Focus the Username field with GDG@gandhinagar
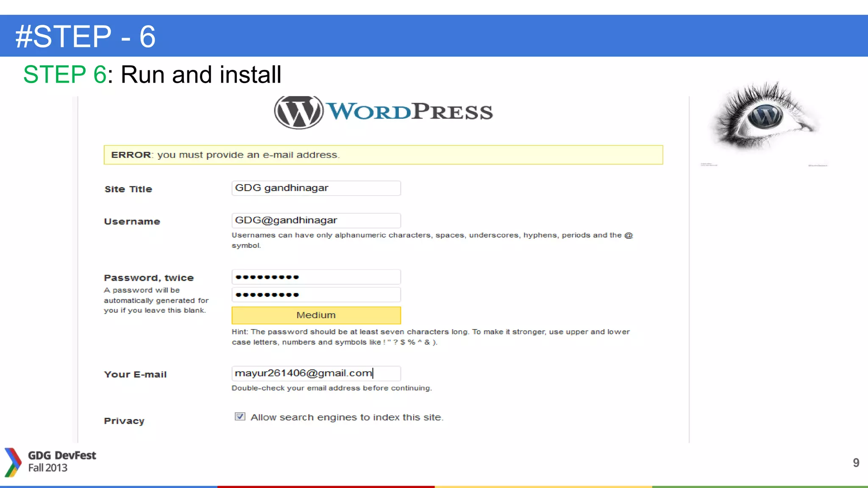 pyautogui.click(x=316, y=220)
